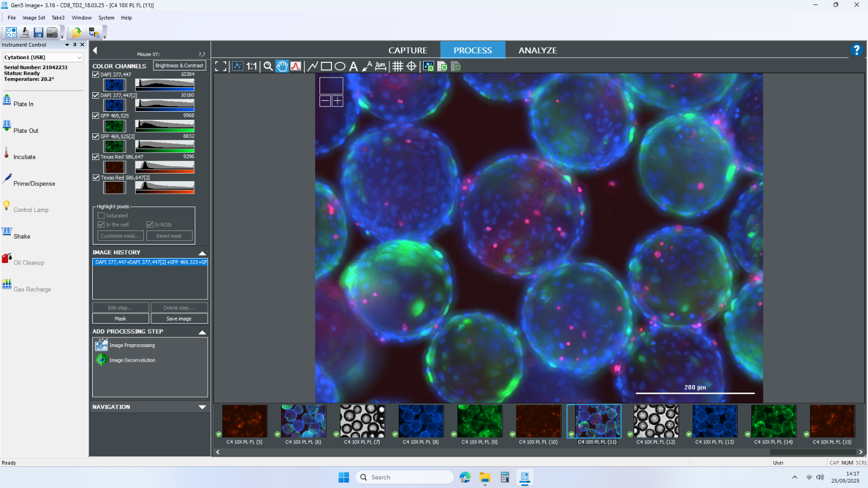Select the Pan hand tool
Screen dimensions: 868x488
click(x=282, y=66)
